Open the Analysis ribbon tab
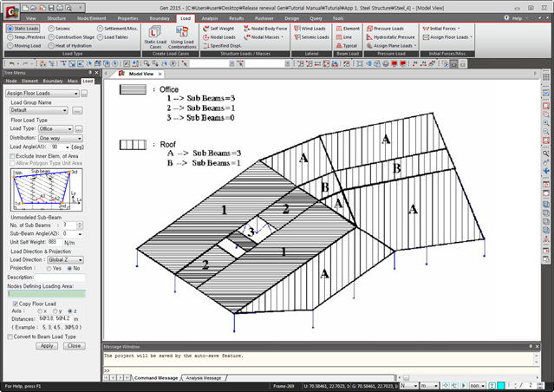This screenshot has width=554, height=392. [210, 18]
